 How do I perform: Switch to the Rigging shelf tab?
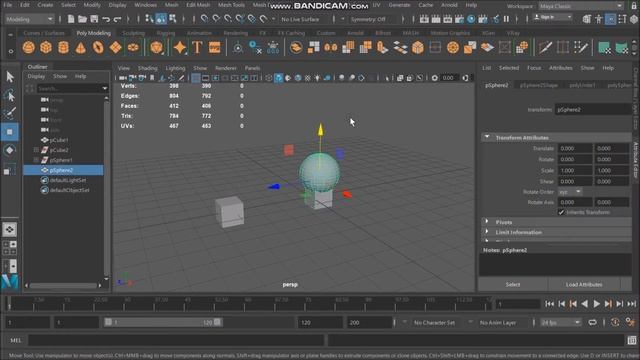click(166, 33)
